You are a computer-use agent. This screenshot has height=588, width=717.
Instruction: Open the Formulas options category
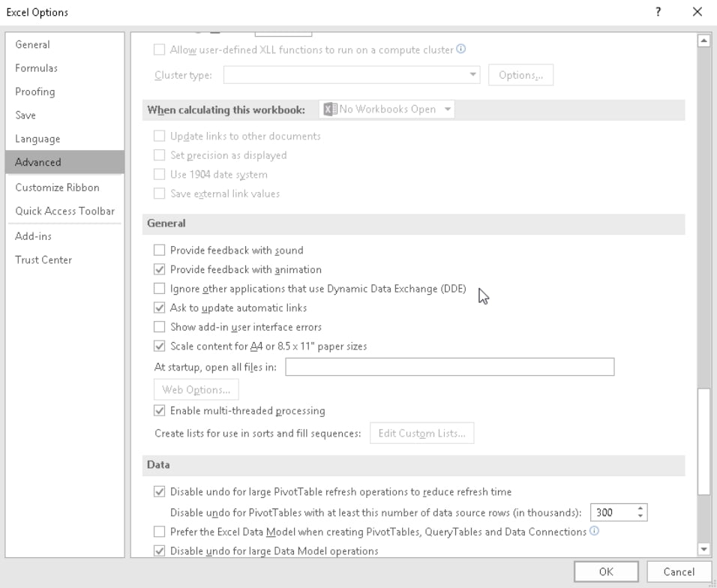click(x=36, y=68)
